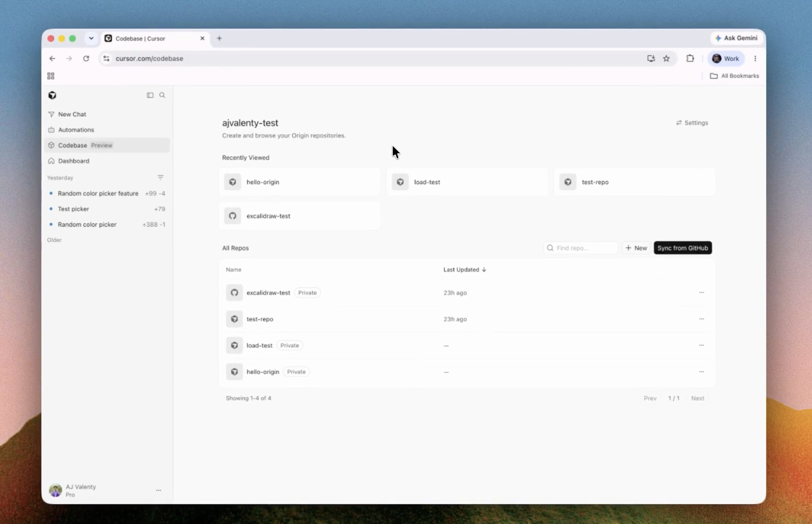
Task: Open a new browser tab
Action: point(219,38)
